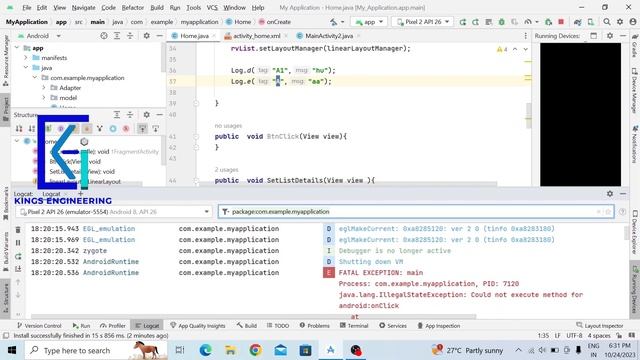Pause Logcat output

point(18,243)
